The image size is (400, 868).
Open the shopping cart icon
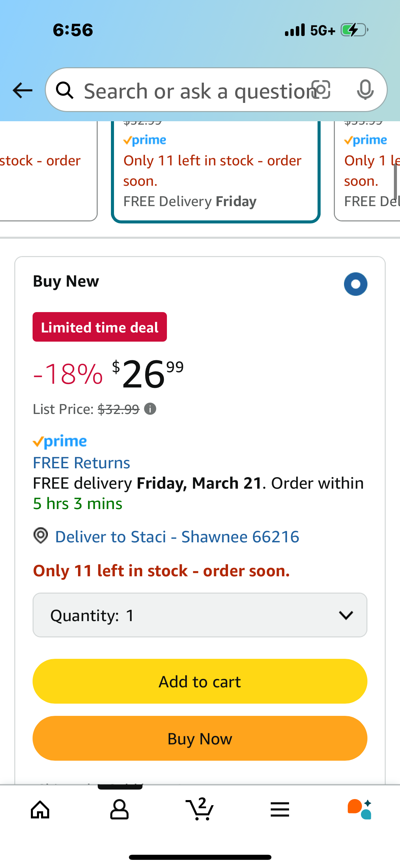coord(200,809)
